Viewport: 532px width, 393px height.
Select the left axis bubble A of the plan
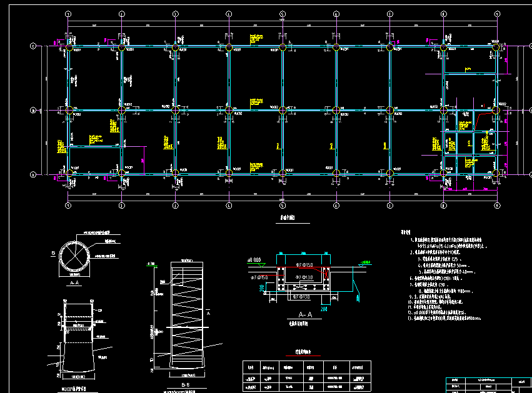click(x=33, y=174)
